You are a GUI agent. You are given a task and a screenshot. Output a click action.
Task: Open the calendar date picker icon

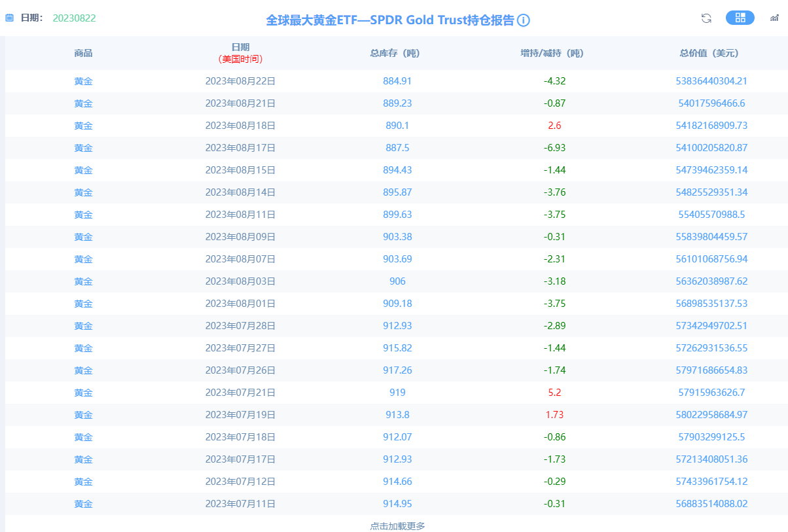[9, 18]
